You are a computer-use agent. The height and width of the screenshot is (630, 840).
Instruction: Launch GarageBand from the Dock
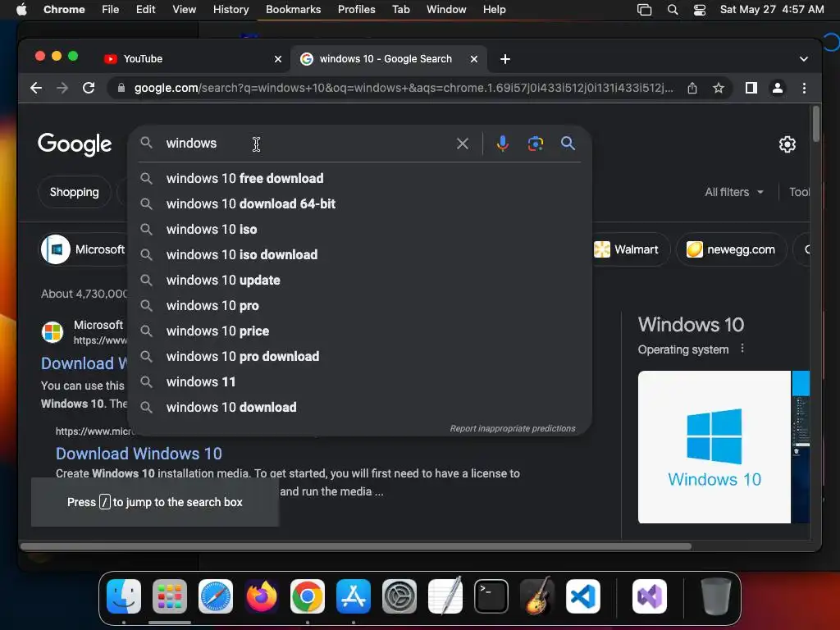[x=537, y=596]
